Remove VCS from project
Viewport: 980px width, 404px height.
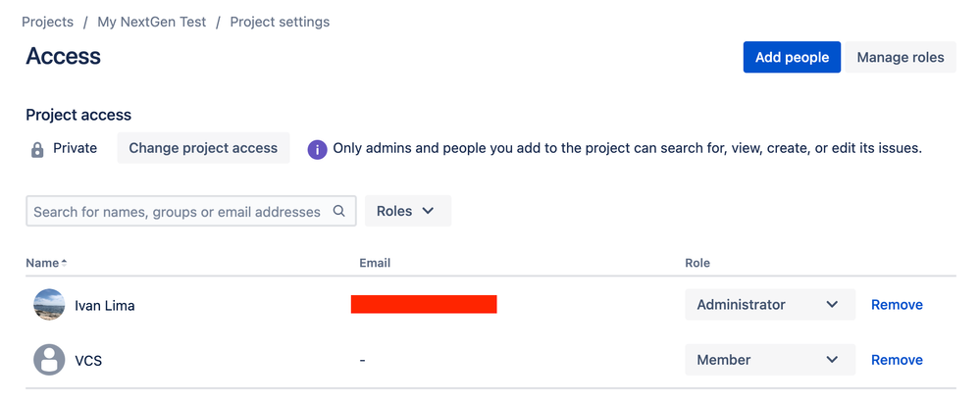click(x=897, y=360)
